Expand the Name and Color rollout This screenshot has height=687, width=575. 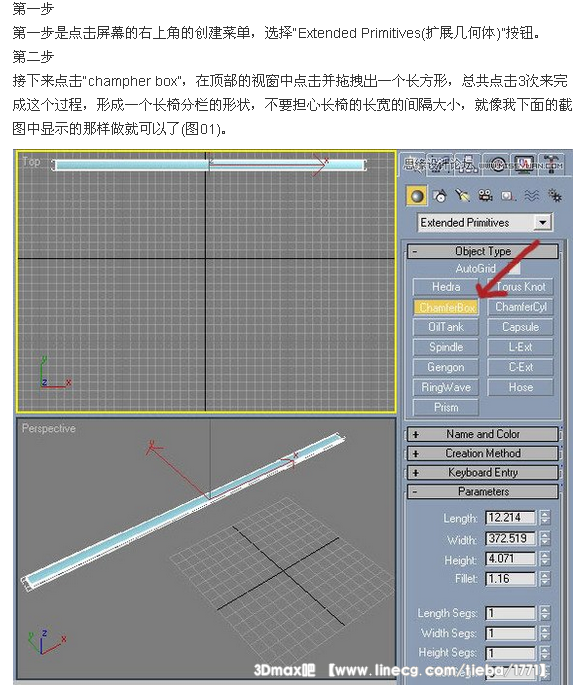[483, 434]
